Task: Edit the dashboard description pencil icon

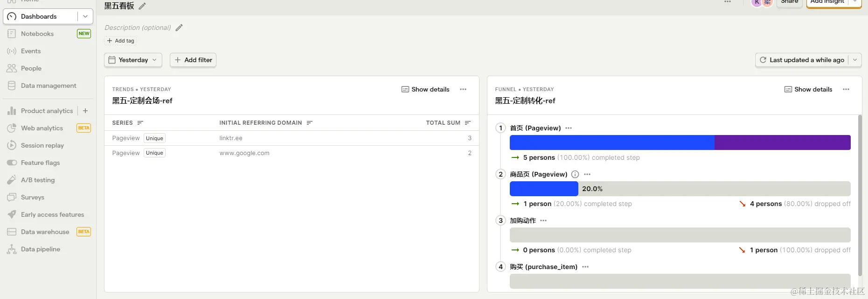Action: coord(179,28)
